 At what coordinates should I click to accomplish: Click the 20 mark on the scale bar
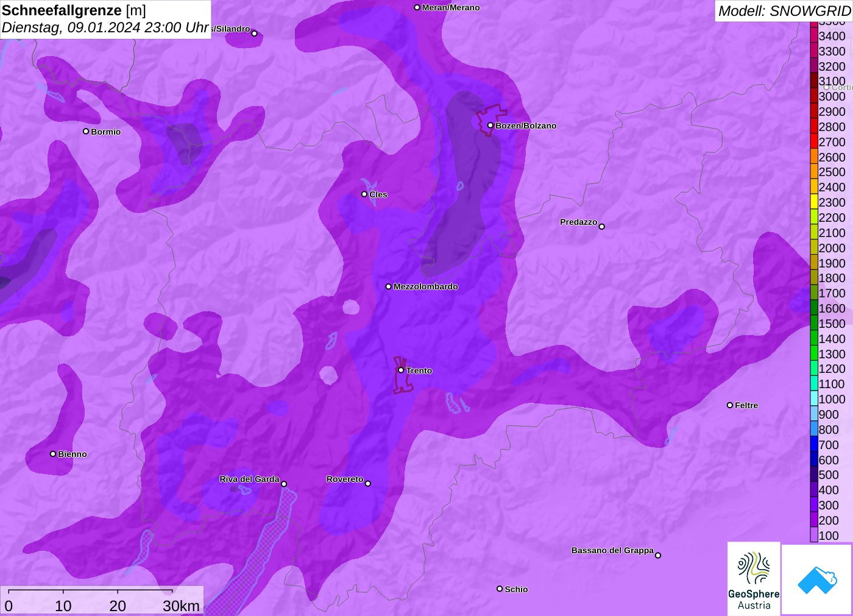pyautogui.click(x=118, y=606)
